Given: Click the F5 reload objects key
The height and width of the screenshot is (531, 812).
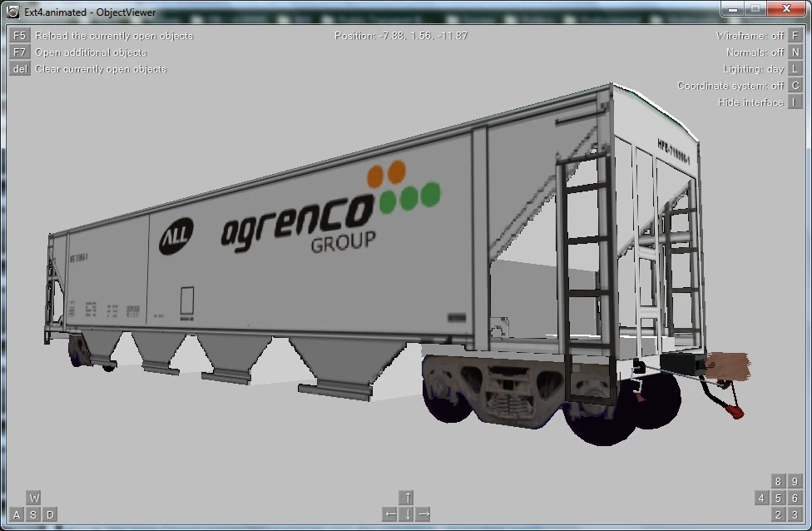Looking at the screenshot, I should tap(19, 35).
